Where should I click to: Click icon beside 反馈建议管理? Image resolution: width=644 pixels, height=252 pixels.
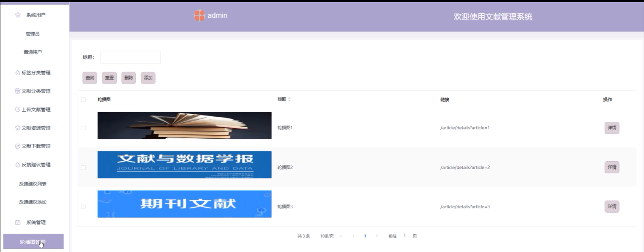click(x=17, y=165)
